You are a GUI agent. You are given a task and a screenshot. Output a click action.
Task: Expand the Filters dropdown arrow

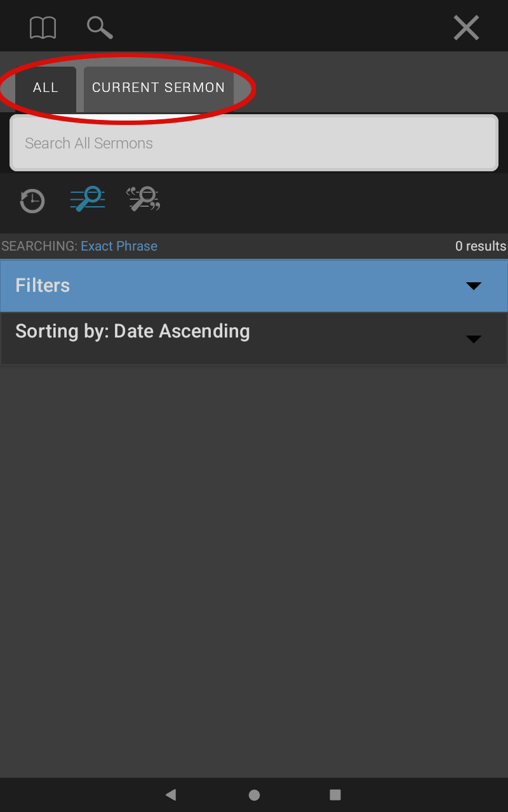(x=474, y=286)
